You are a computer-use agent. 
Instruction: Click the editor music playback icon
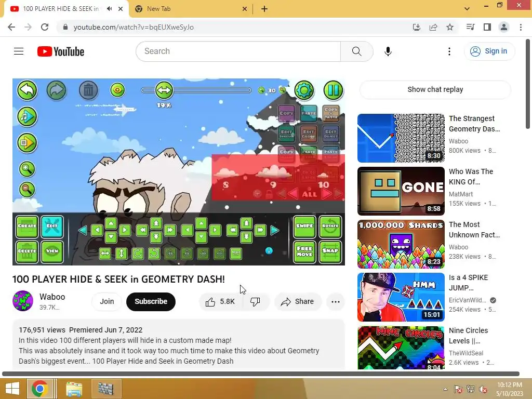click(27, 117)
